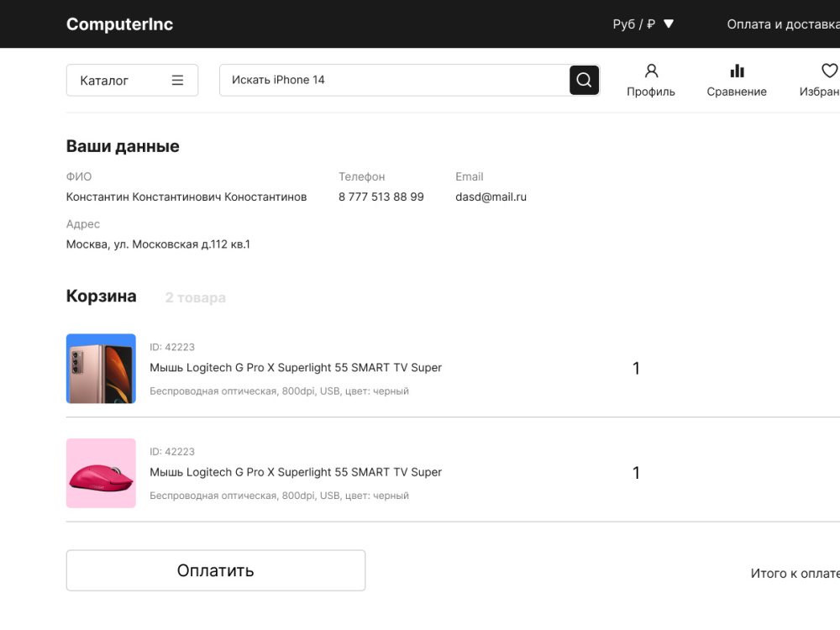Screen dimensions: 840x630
Task: Click the search magnifier button
Action: 584,81
